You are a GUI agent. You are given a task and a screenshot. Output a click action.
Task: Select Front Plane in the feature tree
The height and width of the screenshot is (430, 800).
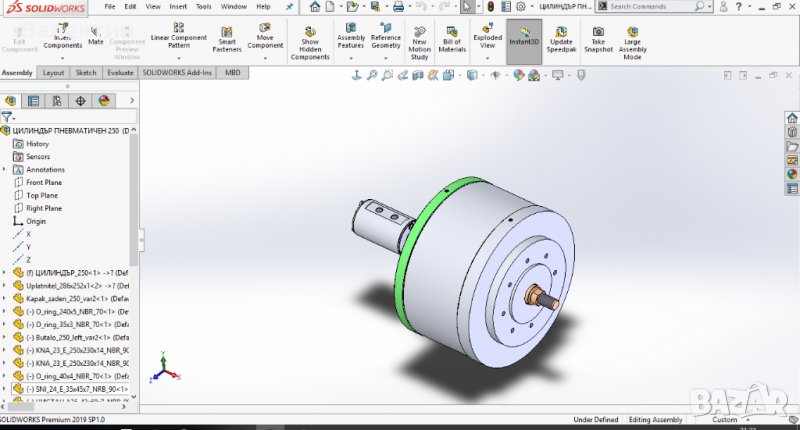pyautogui.click(x=42, y=183)
